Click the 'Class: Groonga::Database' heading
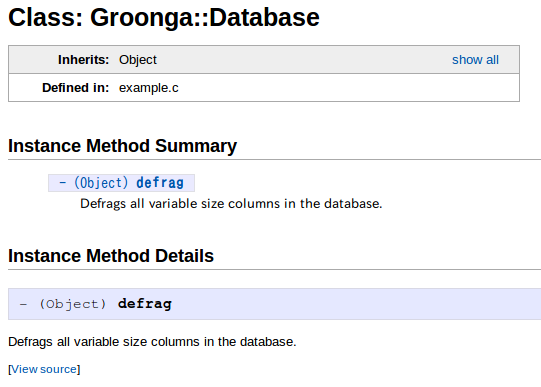This screenshot has width=541, height=387. pyautogui.click(x=164, y=17)
